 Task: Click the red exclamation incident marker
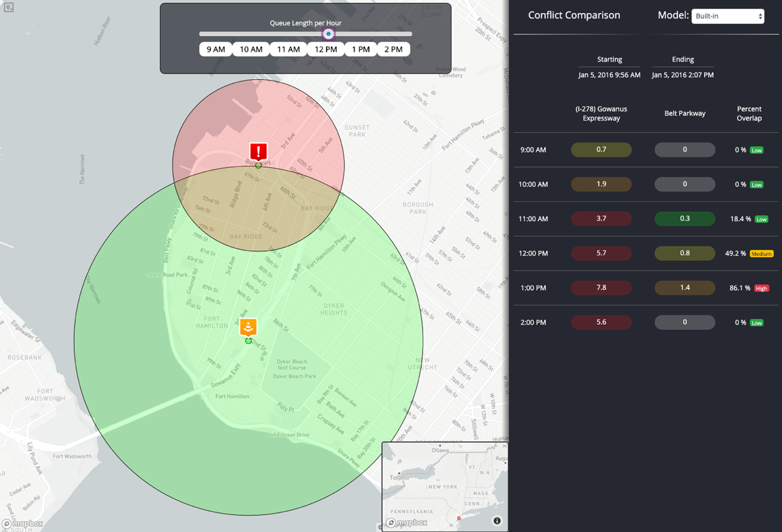click(258, 151)
